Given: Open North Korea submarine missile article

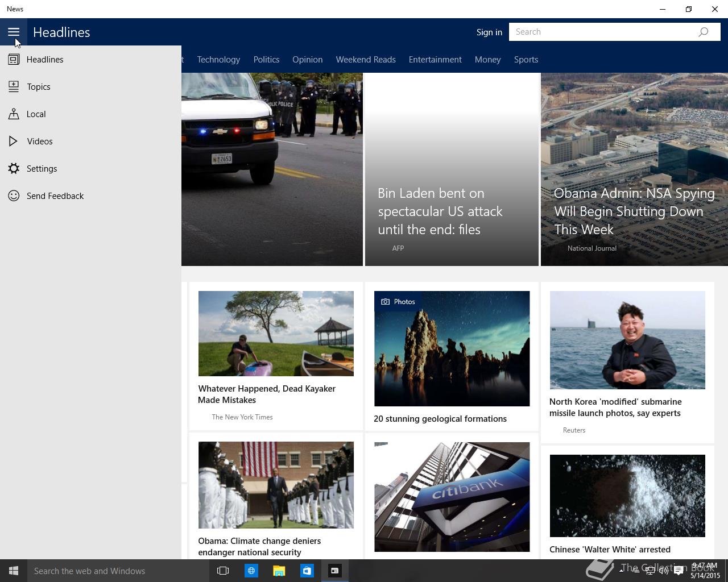Looking at the screenshot, I should coord(615,407).
